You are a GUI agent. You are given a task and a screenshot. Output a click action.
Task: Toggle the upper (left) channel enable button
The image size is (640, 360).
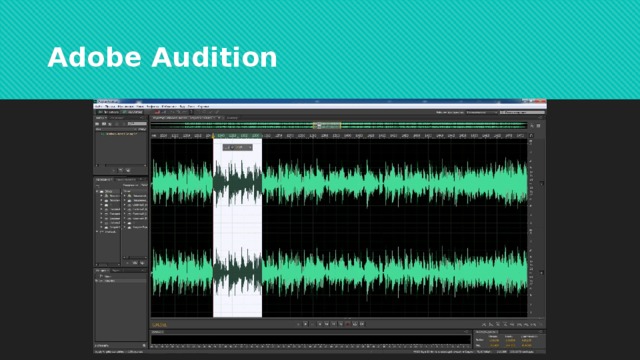point(542,183)
